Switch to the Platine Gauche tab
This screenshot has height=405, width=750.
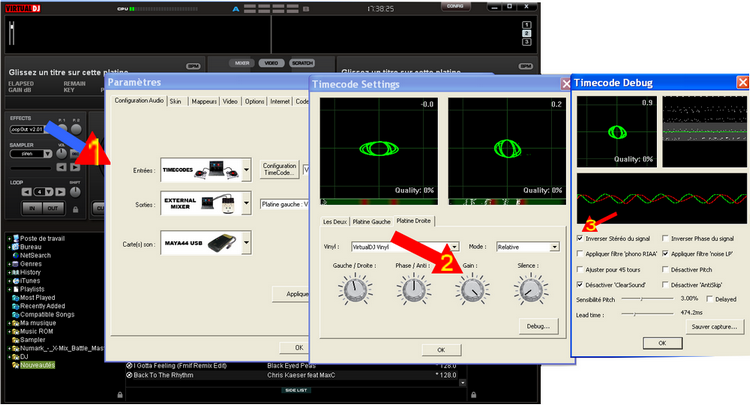tap(370, 220)
